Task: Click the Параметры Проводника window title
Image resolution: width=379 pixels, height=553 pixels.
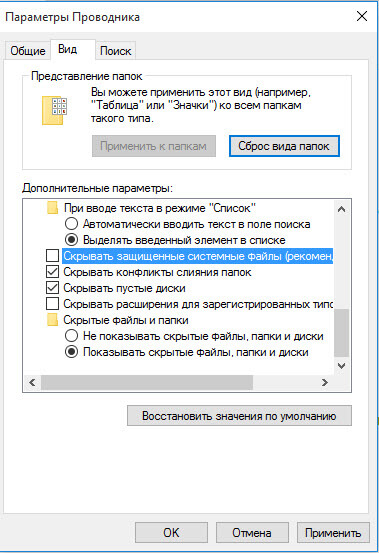Action: pos(72,17)
